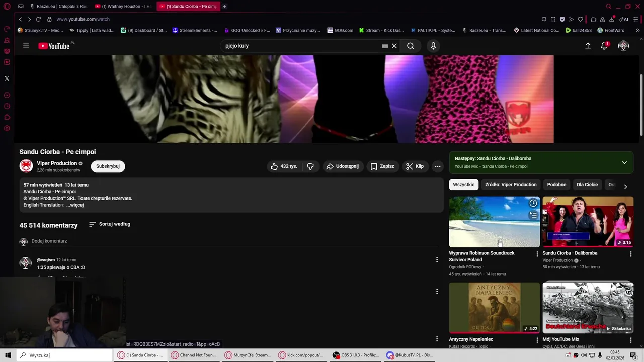The height and width of the screenshot is (362, 644).
Task: Open the Antyczny Napaleniec video thumbnail
Action: coord(495,308)
